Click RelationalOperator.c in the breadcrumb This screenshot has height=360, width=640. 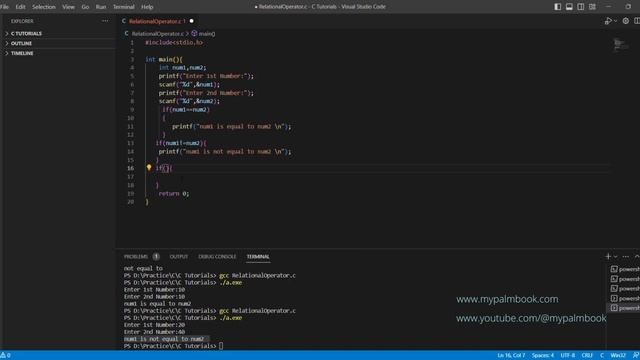coord(158,33)
